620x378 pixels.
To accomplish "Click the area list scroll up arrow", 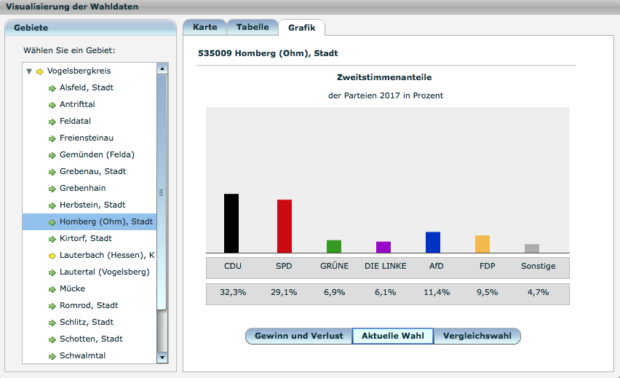I will 162,69.
